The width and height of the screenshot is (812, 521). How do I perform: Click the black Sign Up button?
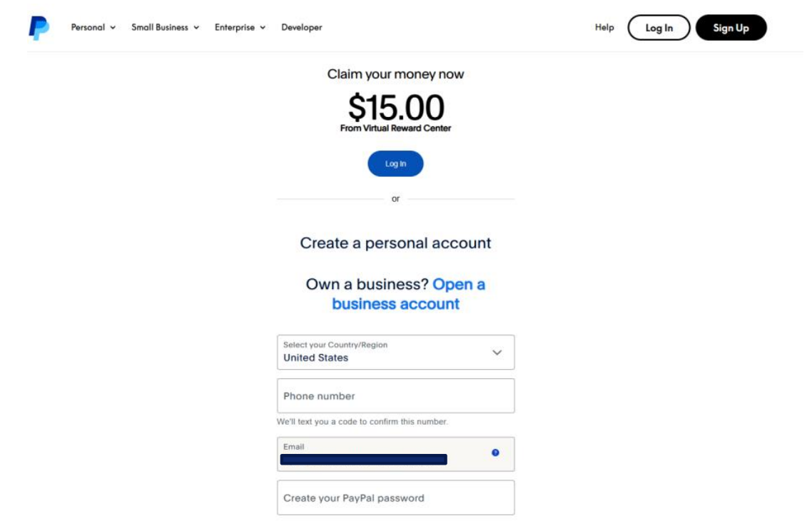[x=731, y=27]
